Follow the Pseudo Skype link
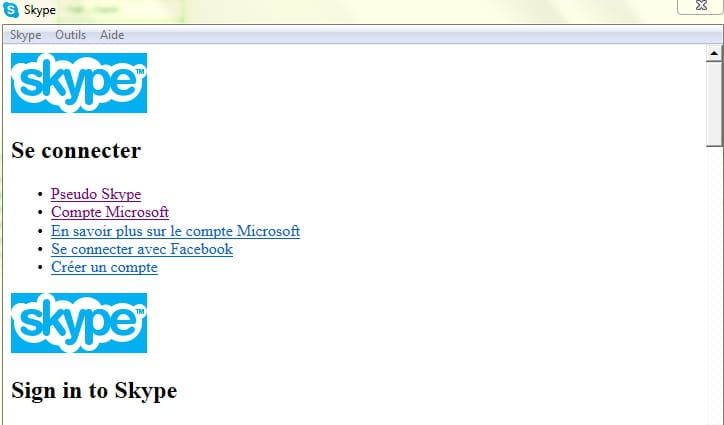 coord(96,194)
